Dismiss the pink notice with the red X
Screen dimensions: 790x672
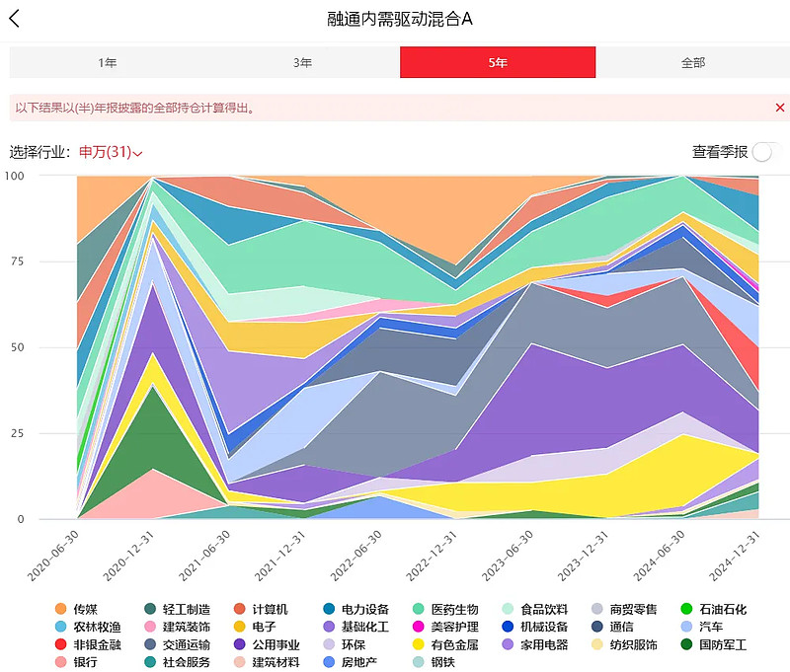pos(779,108)
